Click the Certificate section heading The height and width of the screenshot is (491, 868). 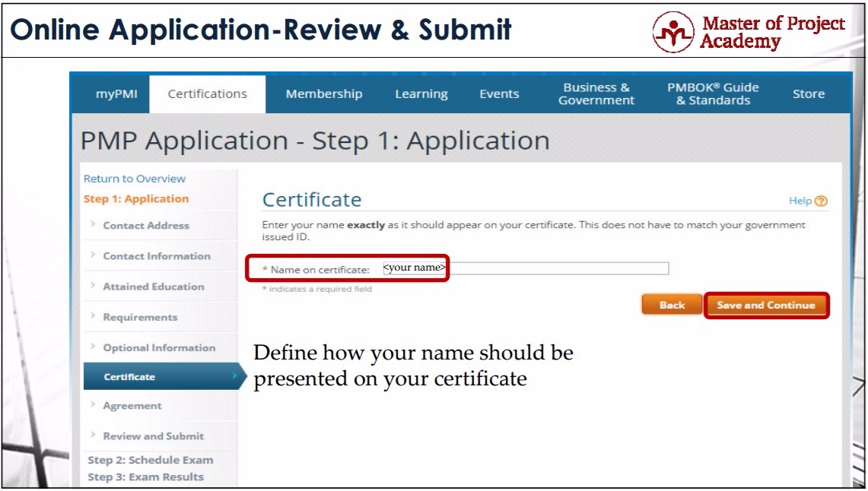tap(312, 200)
